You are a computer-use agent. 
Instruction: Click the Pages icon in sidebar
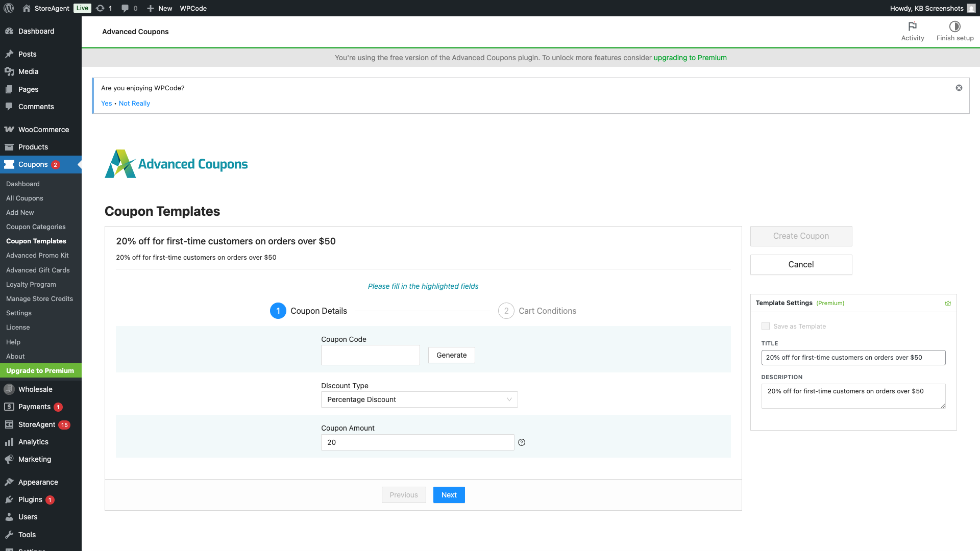point(9,89)
